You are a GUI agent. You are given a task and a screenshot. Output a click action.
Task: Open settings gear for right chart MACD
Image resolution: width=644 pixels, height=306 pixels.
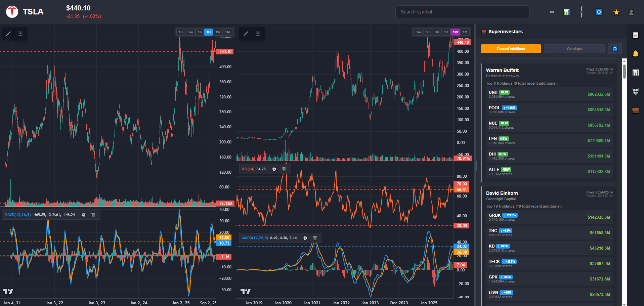coord(305,238)
